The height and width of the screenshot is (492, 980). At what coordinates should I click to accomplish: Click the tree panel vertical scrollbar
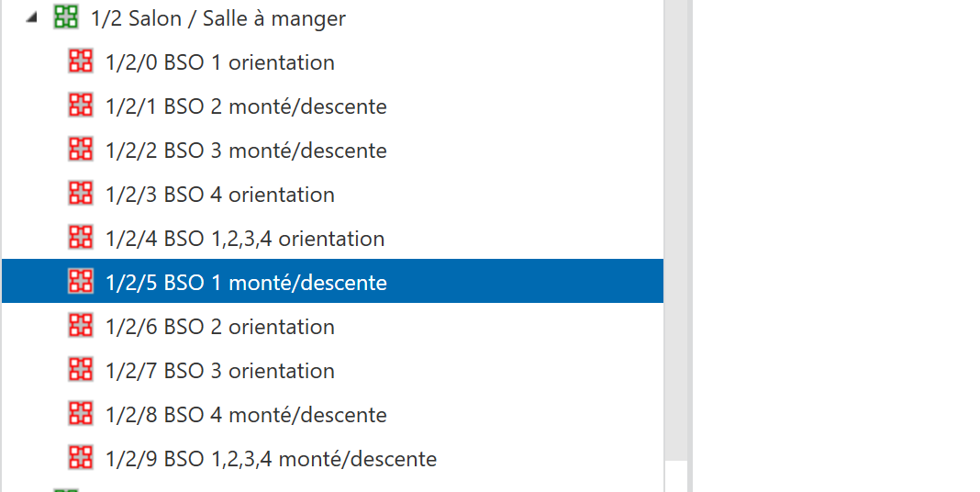676,229
